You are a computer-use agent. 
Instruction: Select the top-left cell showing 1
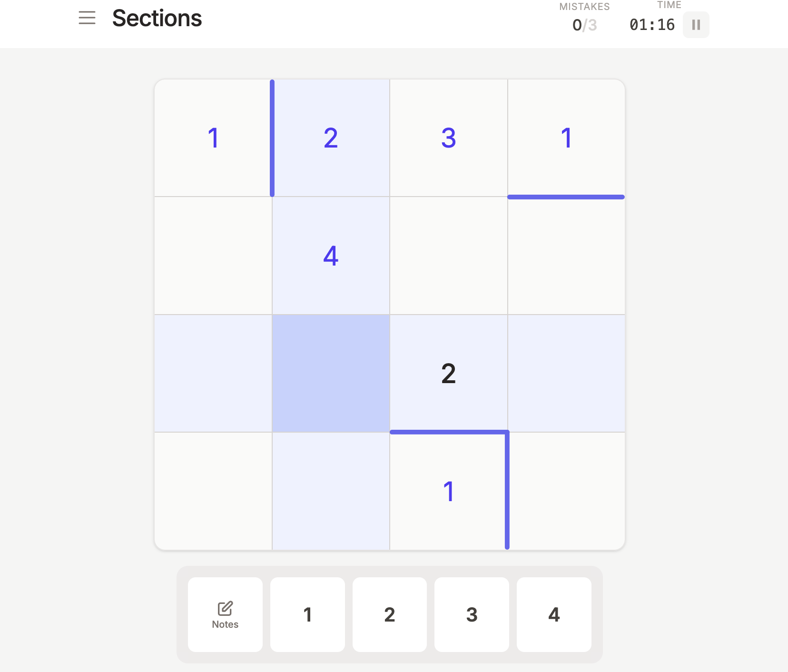click(213, 138)
